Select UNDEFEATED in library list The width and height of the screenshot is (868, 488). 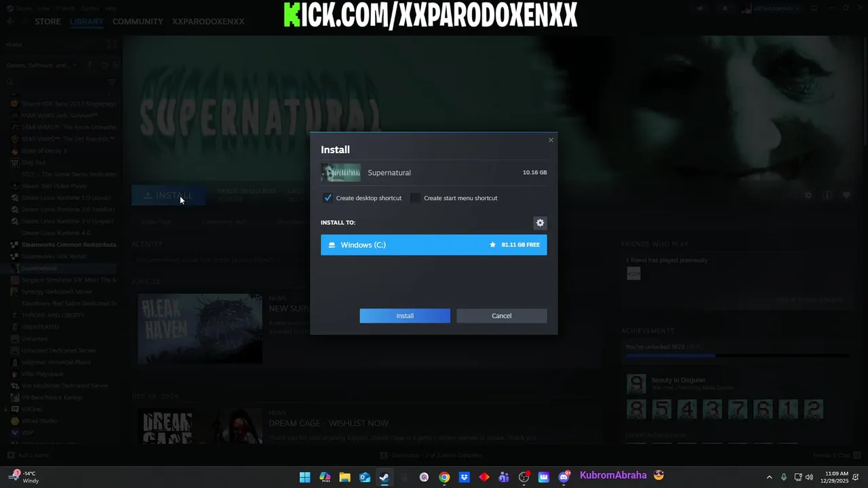tap(40, 327)
